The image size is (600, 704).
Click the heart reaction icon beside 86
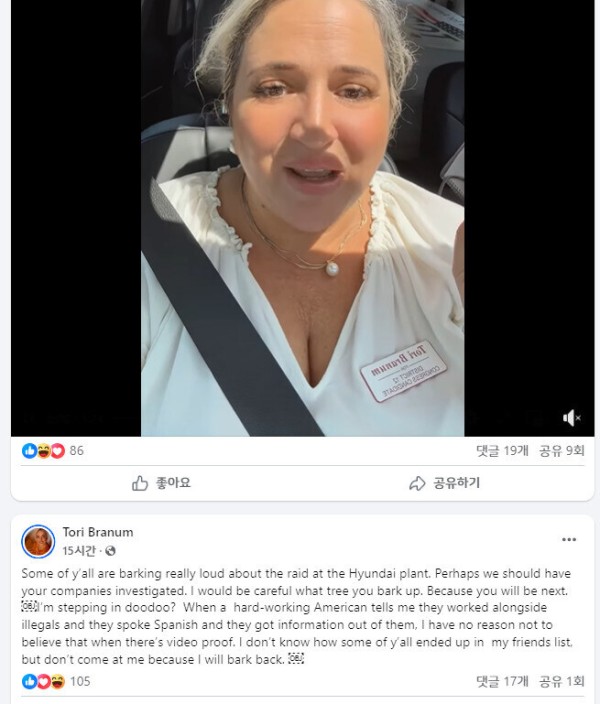[x=57, y=451]
